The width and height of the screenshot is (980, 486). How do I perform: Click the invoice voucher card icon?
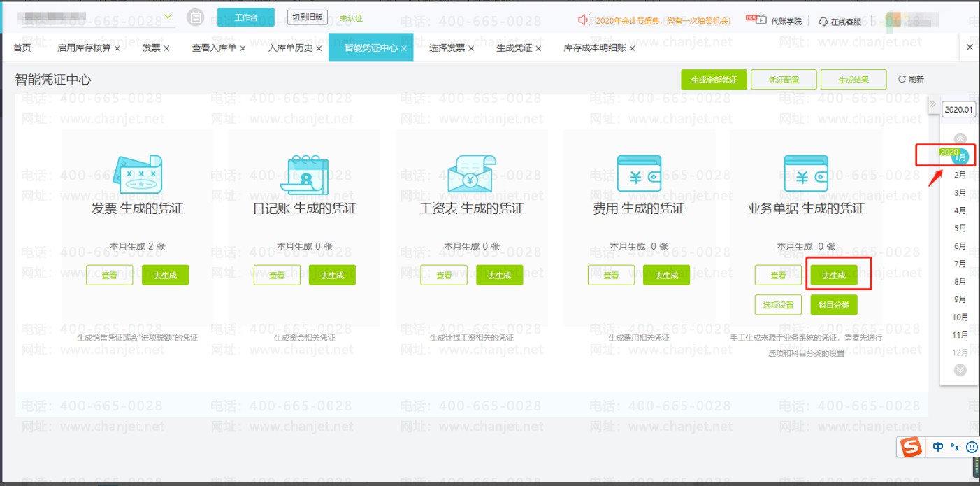pyautogui.click(x=137, y=174)
